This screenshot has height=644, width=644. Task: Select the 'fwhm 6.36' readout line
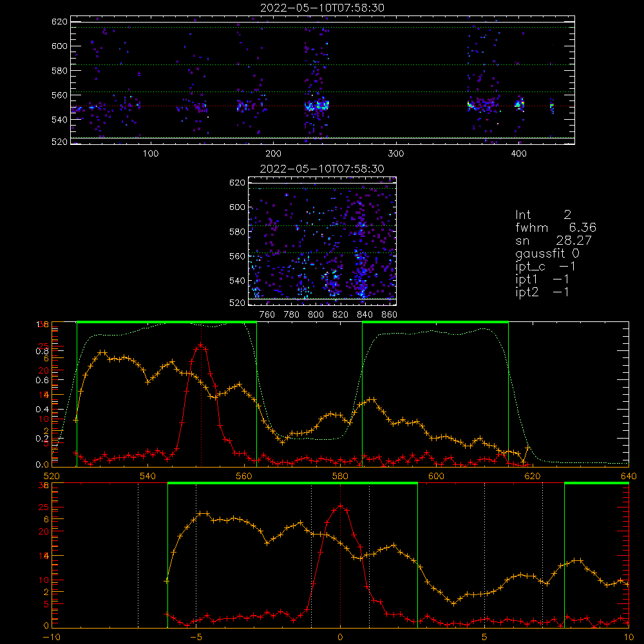[x=556, y=227]
